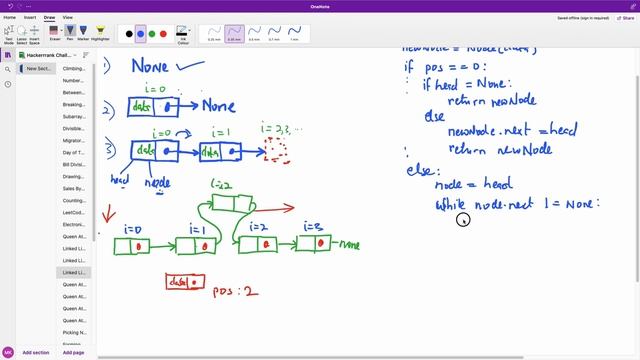This screenshot has height=360, width=640.
Task: Select the Highlighter tool
Action: coord(100,33)
